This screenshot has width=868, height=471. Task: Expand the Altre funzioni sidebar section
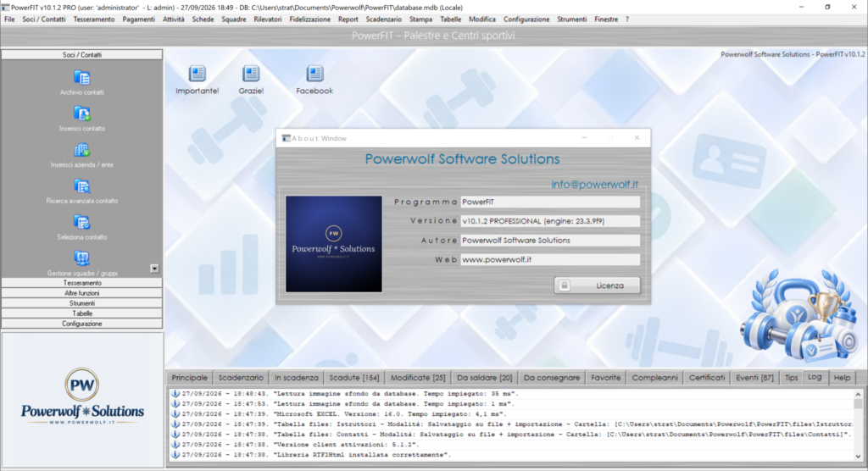[x=82, y=293]
